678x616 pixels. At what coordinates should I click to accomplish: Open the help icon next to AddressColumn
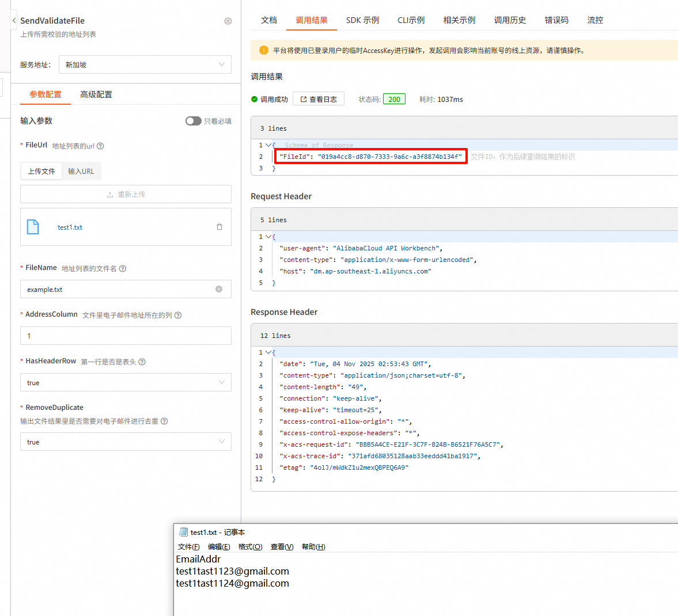178,315
